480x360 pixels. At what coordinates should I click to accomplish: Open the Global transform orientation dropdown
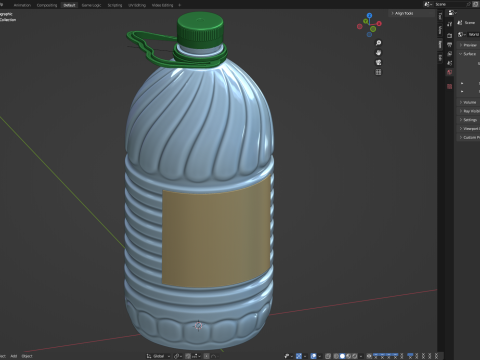(158, 356)
